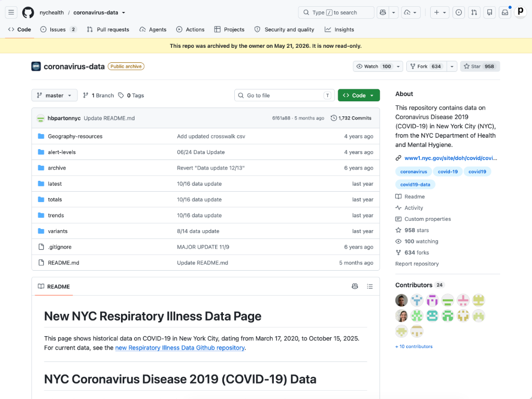Star the coronavirus-data repository
Image resolution: width=532 pixels, height=399 pixels.
(480, 66)
